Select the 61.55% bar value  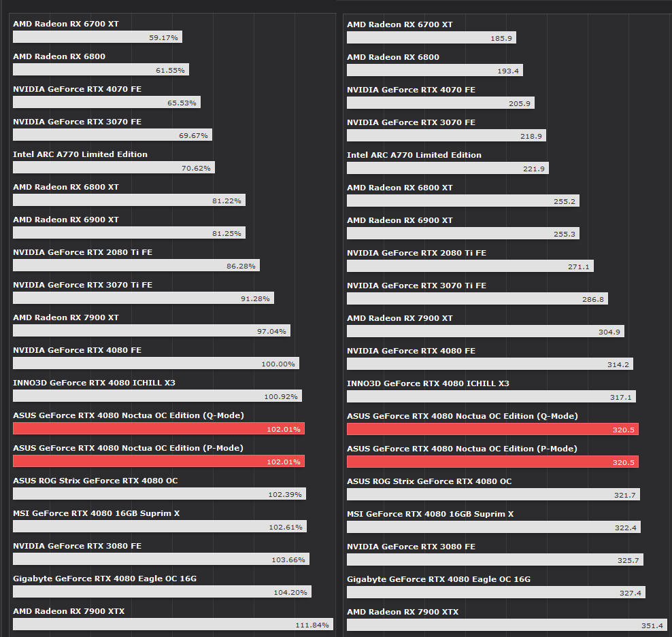click(x=170, y=70)
